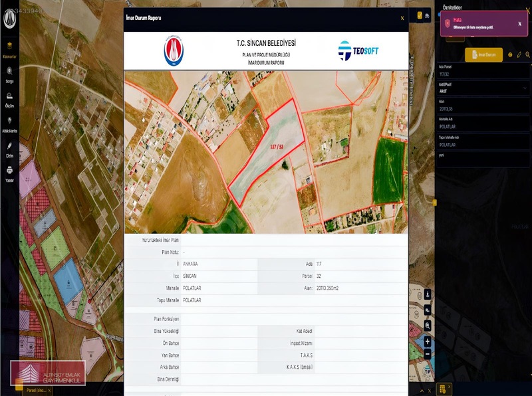Click the 20113.350m2 Alan value
This screenshot has height=396, width=532.
point(327,288)
